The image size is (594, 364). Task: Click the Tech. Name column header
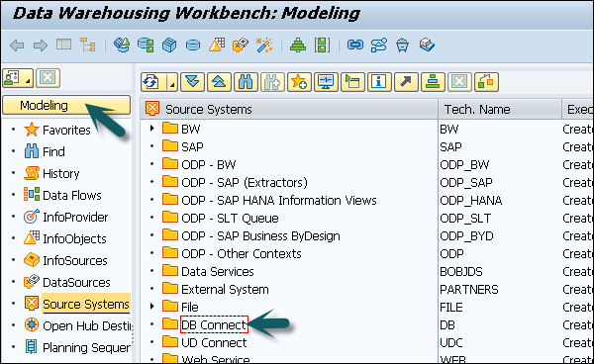[500, 110]
